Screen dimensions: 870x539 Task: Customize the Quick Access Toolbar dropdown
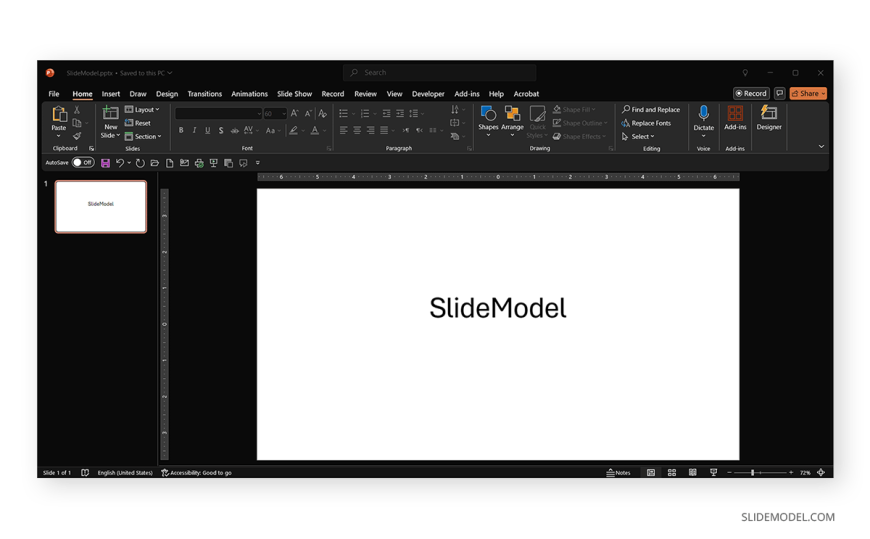point(257,163)
